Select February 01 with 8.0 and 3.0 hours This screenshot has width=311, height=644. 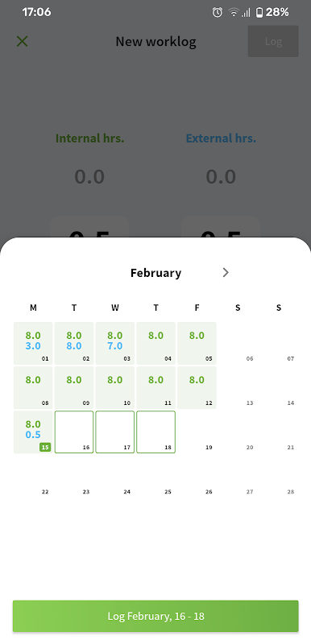[33, 344]
